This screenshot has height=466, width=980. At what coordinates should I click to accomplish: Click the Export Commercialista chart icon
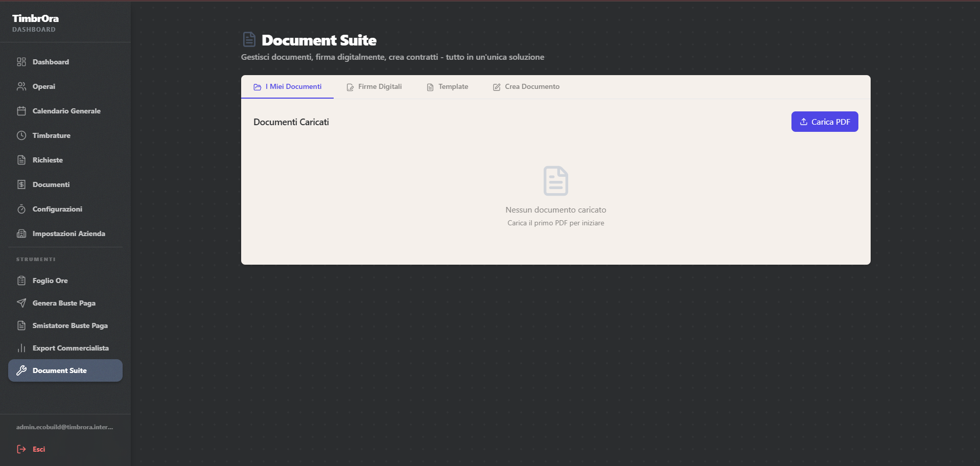point(21,348)
